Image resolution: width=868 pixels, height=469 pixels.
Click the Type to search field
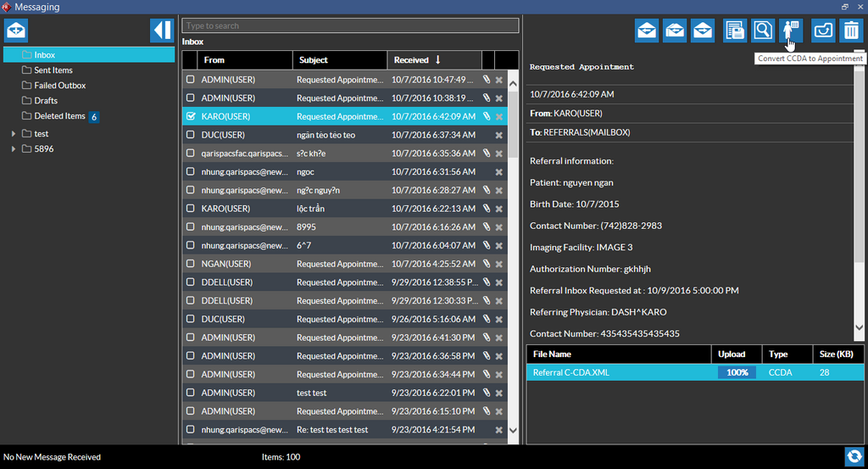350,26
